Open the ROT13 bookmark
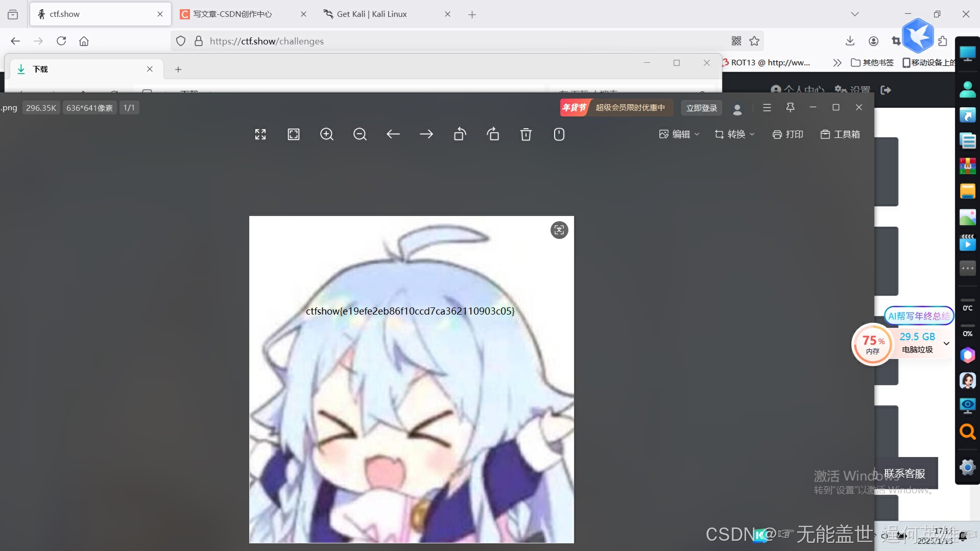980x551 pixels. tap(766, 63)
